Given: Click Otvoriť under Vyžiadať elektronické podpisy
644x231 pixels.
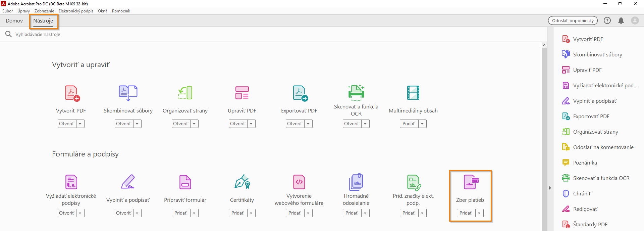Looking at the screenshot, I should pyautogui.click(x=67, y=213).
